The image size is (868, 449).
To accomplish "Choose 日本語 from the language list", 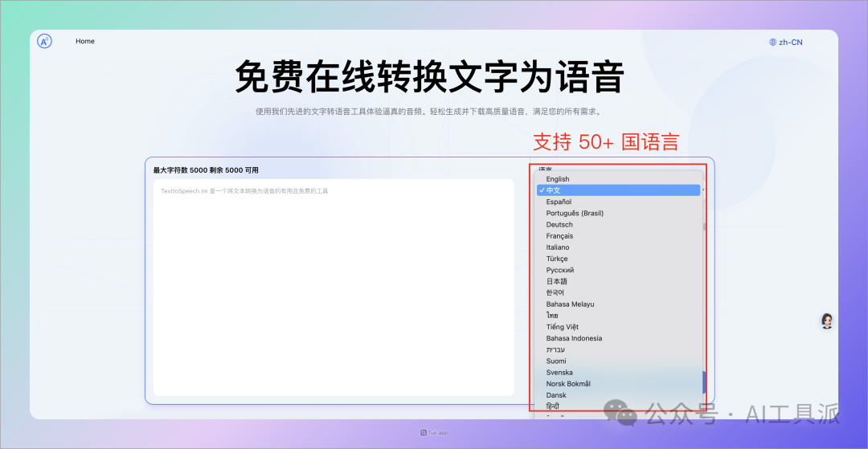I will coord(618,281).
